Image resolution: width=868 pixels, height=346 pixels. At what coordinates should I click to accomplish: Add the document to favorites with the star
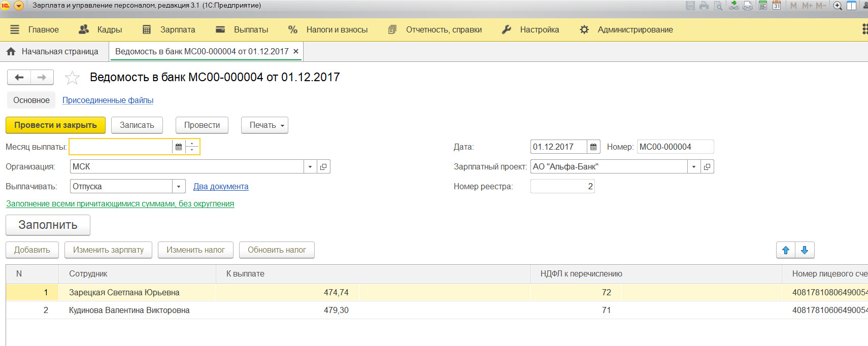pyautogui.click(x=72, y=78)
